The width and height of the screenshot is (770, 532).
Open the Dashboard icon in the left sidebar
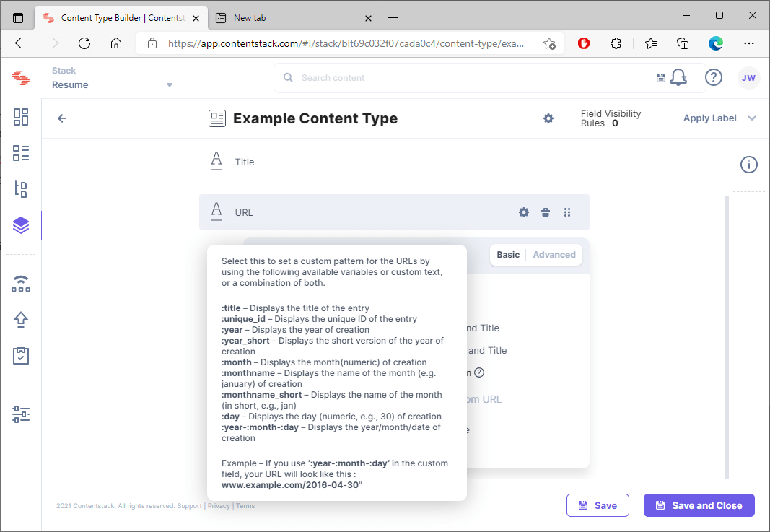21,117
